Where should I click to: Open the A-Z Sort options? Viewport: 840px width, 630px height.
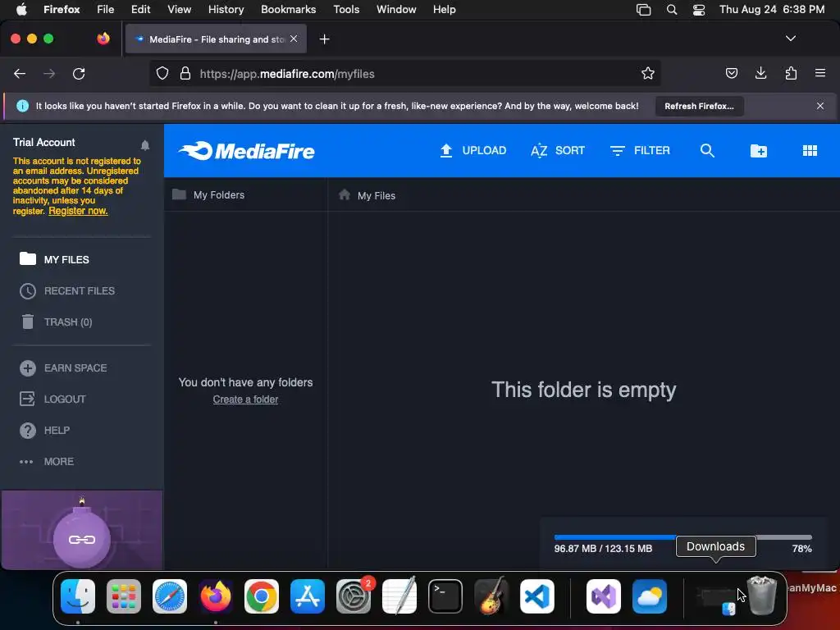tap(557, 151)
